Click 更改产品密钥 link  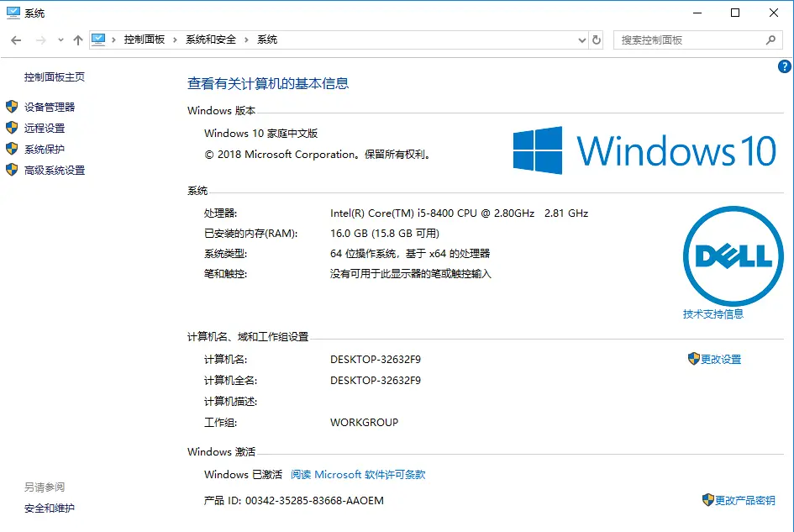[745, 501]
